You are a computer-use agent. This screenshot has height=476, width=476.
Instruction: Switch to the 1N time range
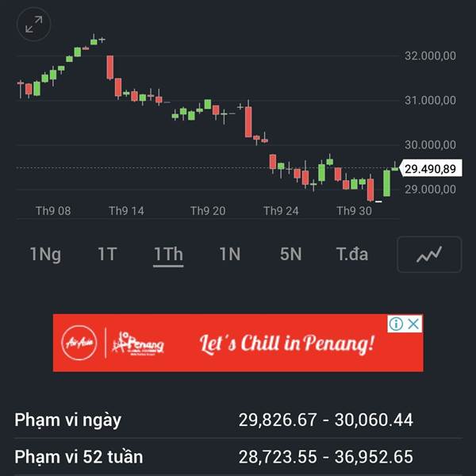pyautogui.click(x=229, y=255)
